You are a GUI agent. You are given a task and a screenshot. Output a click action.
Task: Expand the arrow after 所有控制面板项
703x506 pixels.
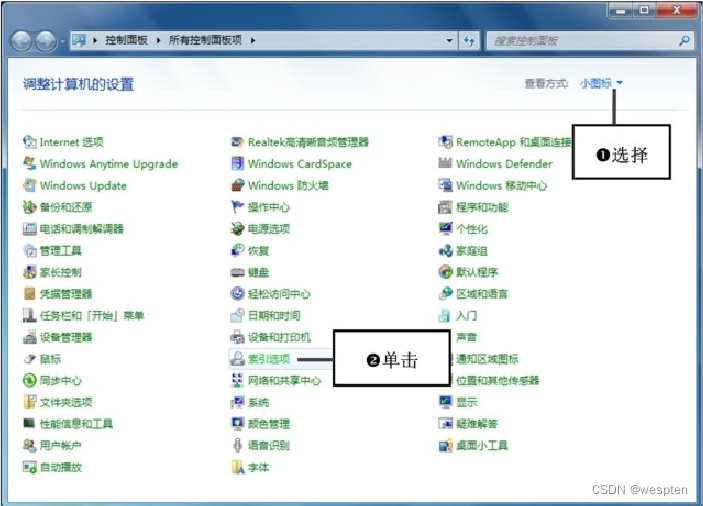point(253,40)
